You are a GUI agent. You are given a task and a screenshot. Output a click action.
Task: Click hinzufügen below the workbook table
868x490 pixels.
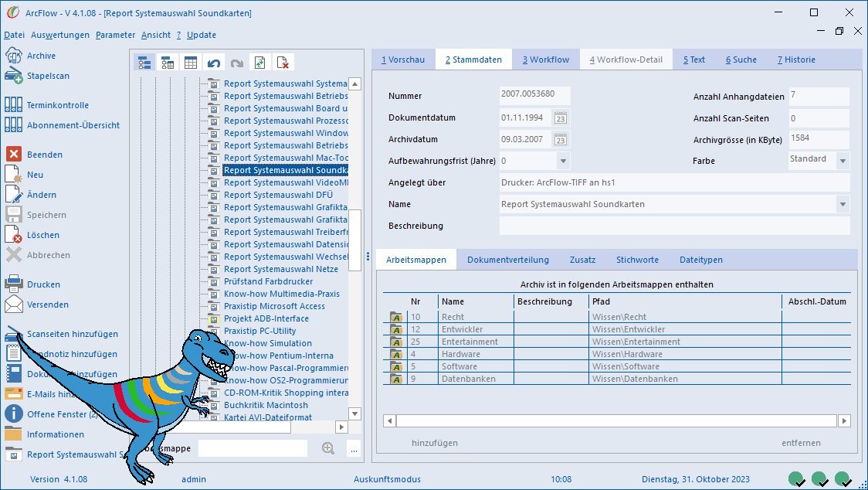(x=435, y=443)
